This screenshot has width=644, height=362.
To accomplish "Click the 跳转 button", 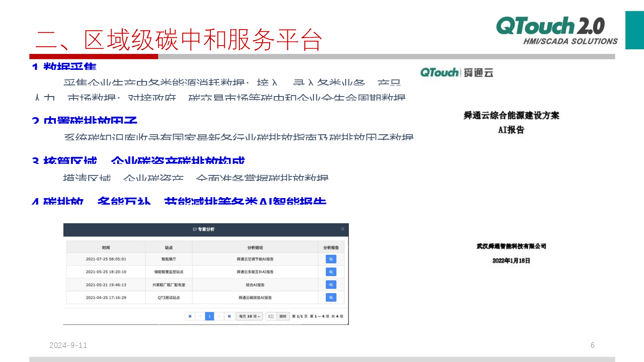I will click(283, 316).
